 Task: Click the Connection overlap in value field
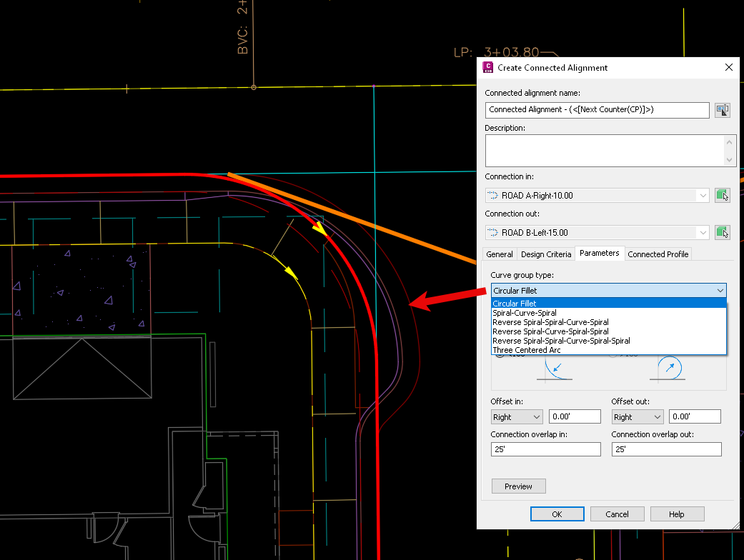tap(545, 449)
